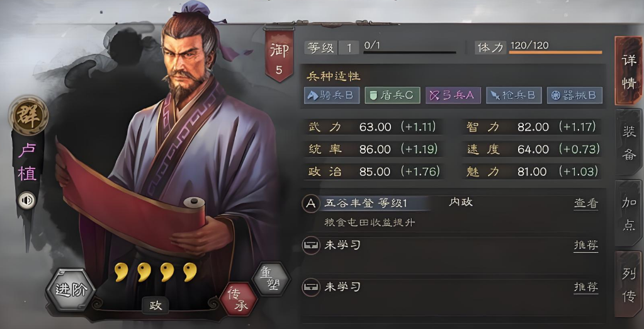This screenshot has width=644, height=329.
Task: Select the 重塑 hexagon button
Action: (270, 277)
